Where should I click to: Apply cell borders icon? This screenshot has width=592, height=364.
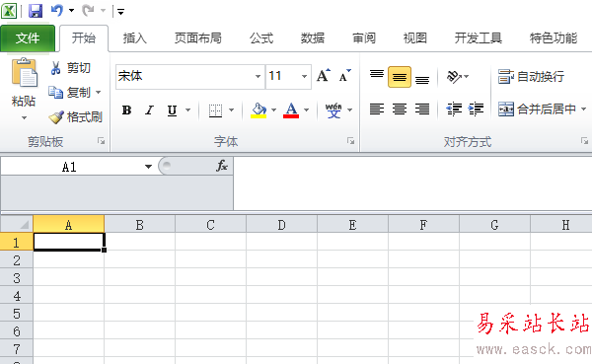pyautogui.click(x=215, y=110)
